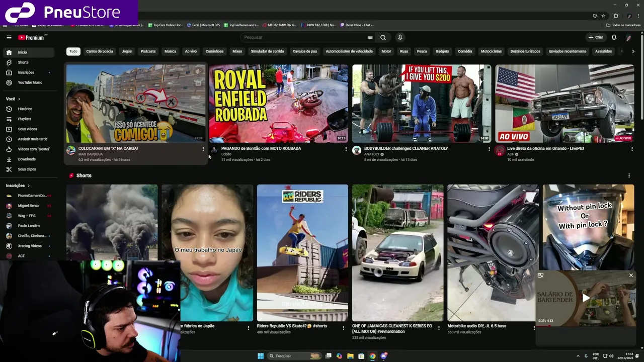Select the Podcasts filter chip

tap(148, 51)
